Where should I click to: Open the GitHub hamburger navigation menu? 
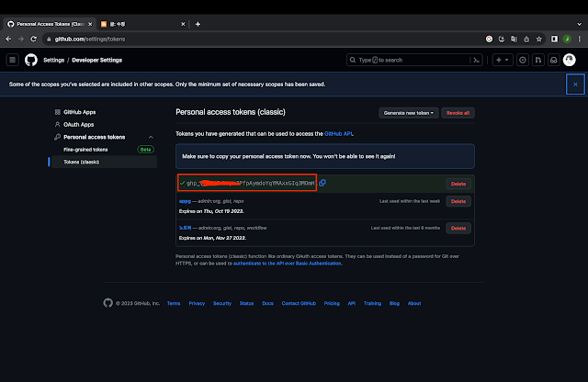pos(12,60)
